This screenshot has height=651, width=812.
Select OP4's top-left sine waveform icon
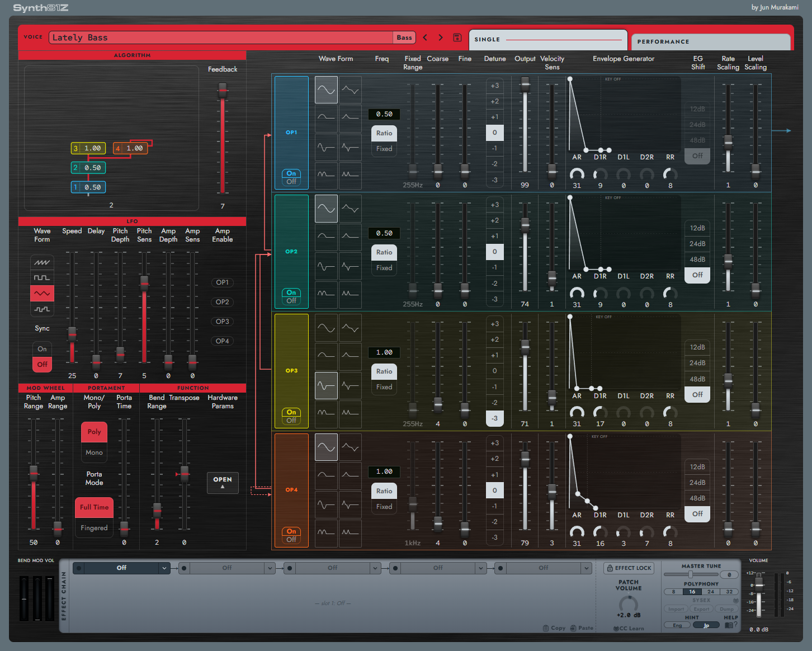326,447
